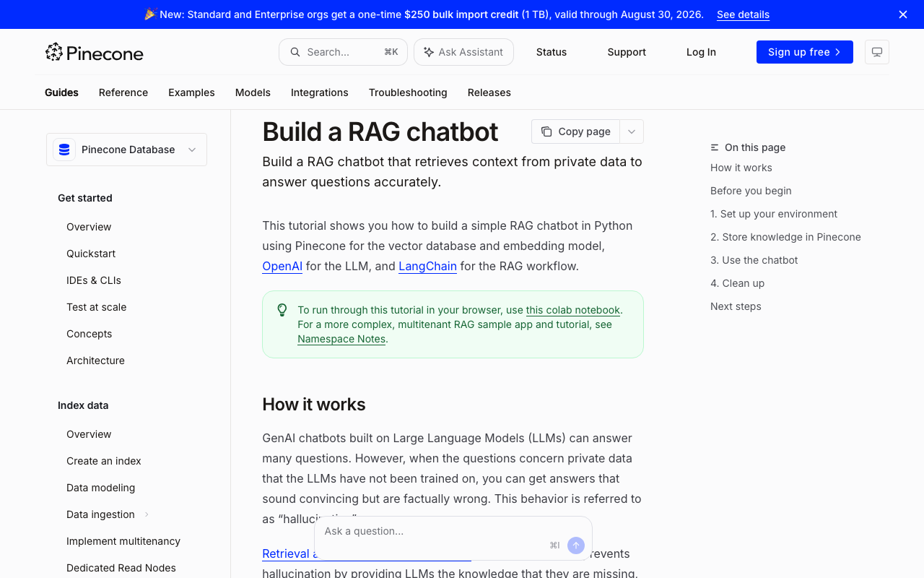Switch to the Reference tab
Screen dimensions: 924x578
(123, 92)
